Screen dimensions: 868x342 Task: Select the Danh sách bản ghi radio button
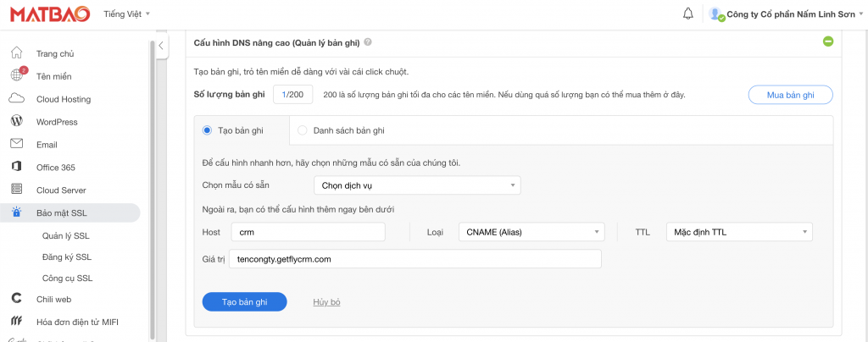tap(303, 131)
